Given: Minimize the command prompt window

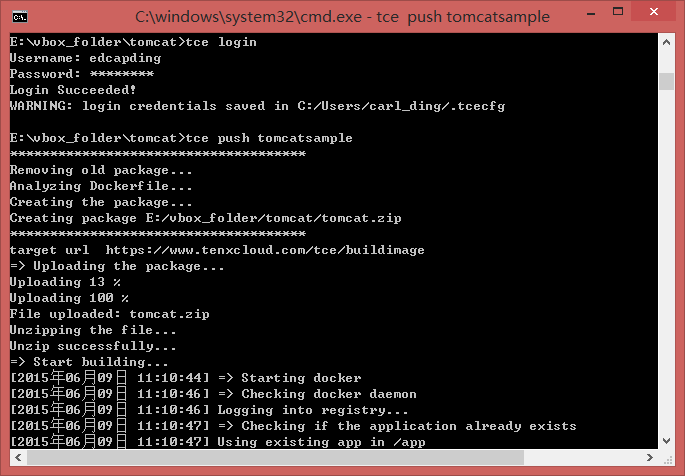Looking at the screenshot, I should [x=591, y=14].
